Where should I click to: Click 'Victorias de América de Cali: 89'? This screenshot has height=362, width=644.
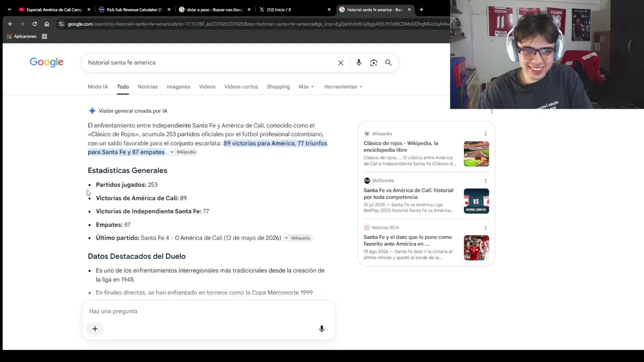point(141,198)
